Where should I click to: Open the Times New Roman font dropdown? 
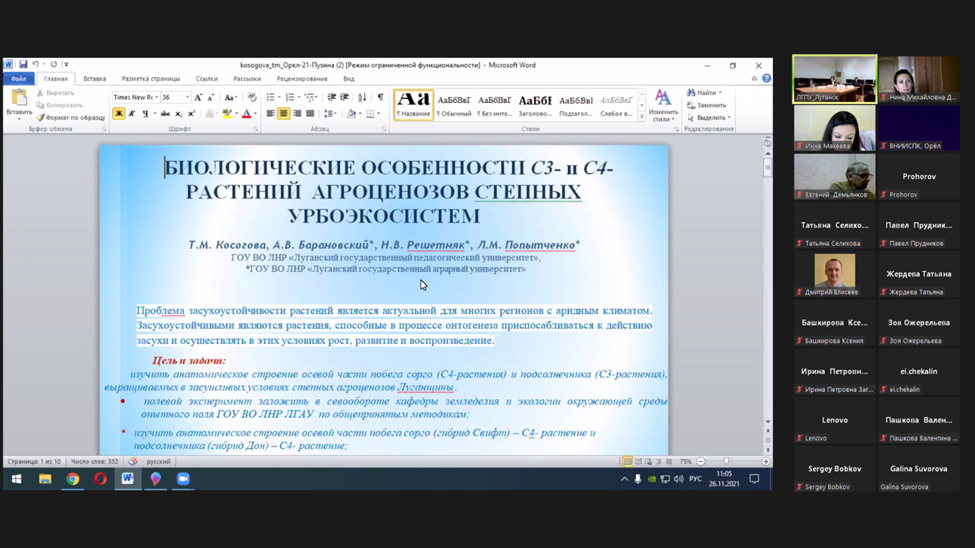(134, 98)
